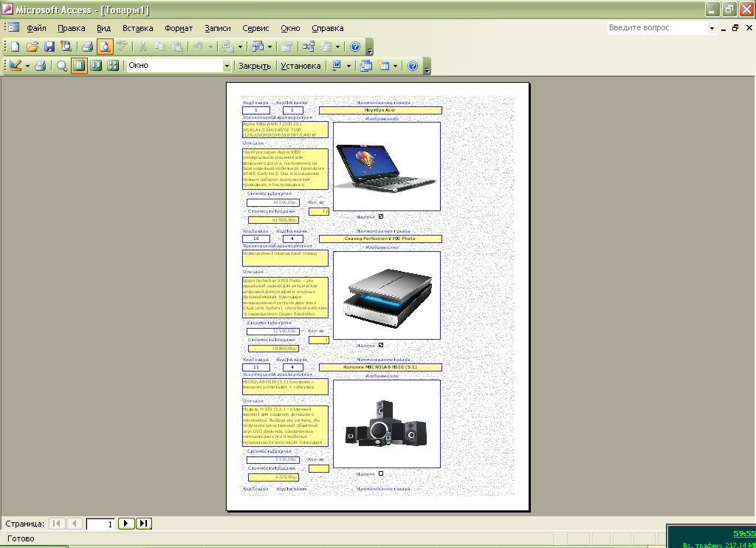Expand the Word links dropdown arrow

coord(348,66)
